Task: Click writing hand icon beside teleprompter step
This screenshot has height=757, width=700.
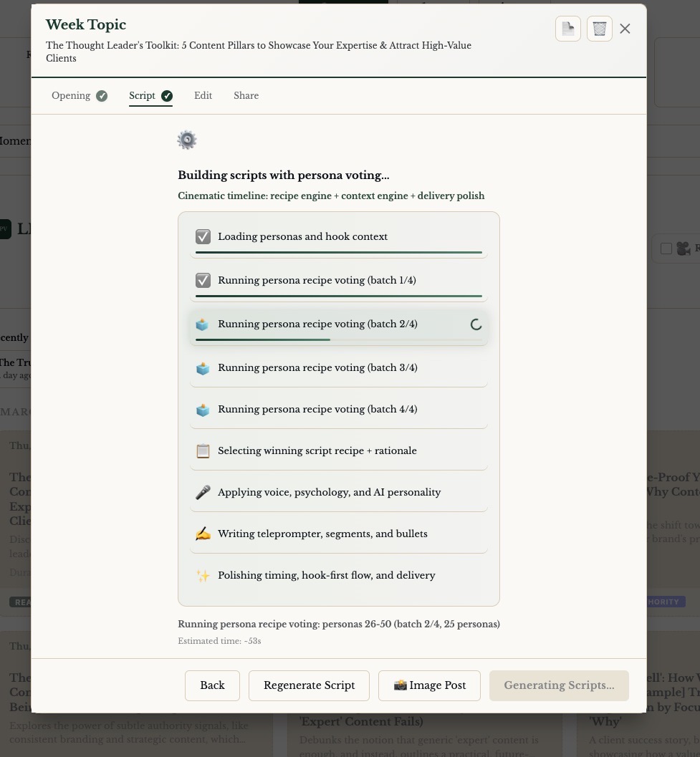Action: [x=203, y=534]
